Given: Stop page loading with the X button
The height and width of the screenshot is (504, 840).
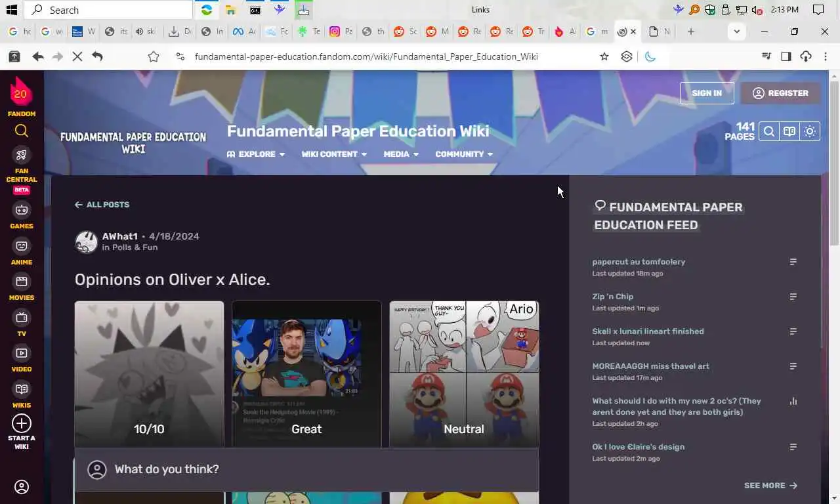Looking at the screenshot, I should [77, 56].
